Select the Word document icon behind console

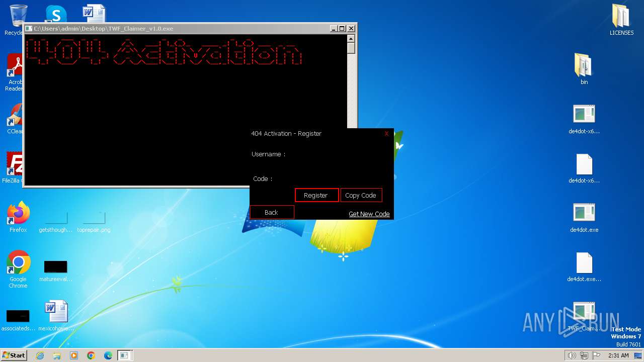[94, 13]
